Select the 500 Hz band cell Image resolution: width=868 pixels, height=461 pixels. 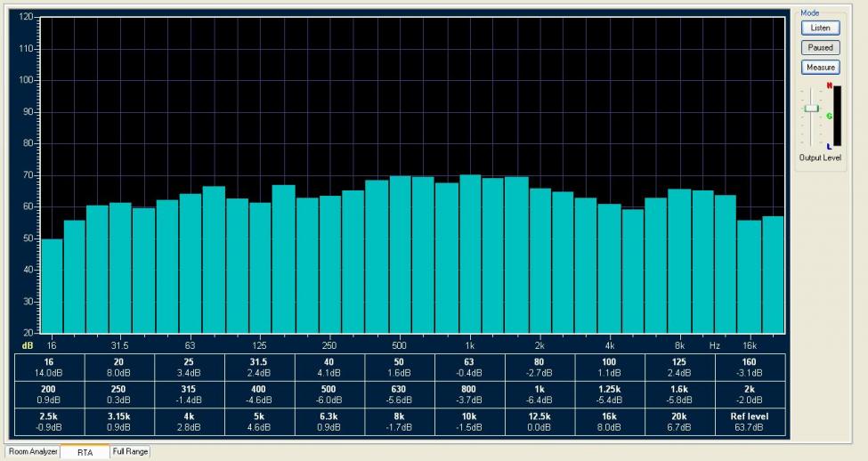pyautogui.click(x=329, y=394)
